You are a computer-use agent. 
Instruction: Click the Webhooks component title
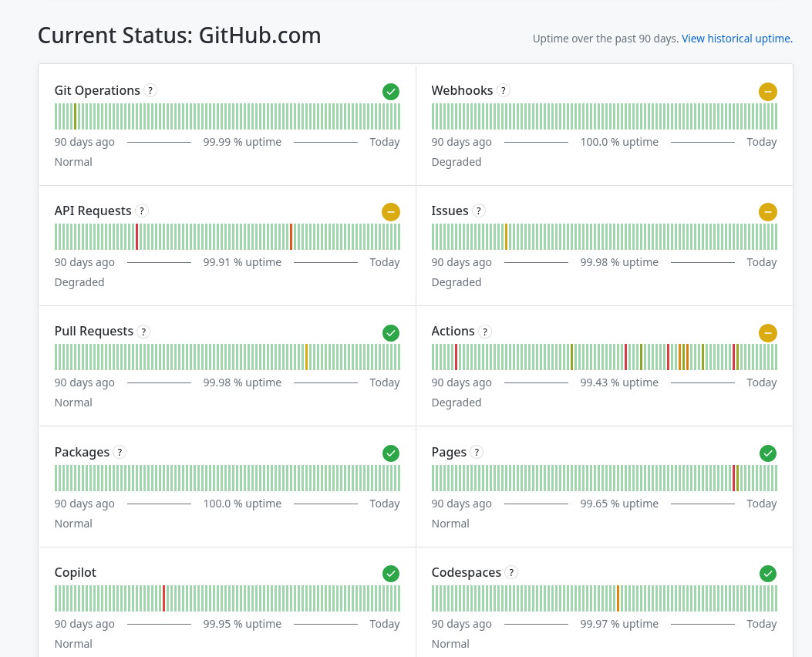pos(462,90)
